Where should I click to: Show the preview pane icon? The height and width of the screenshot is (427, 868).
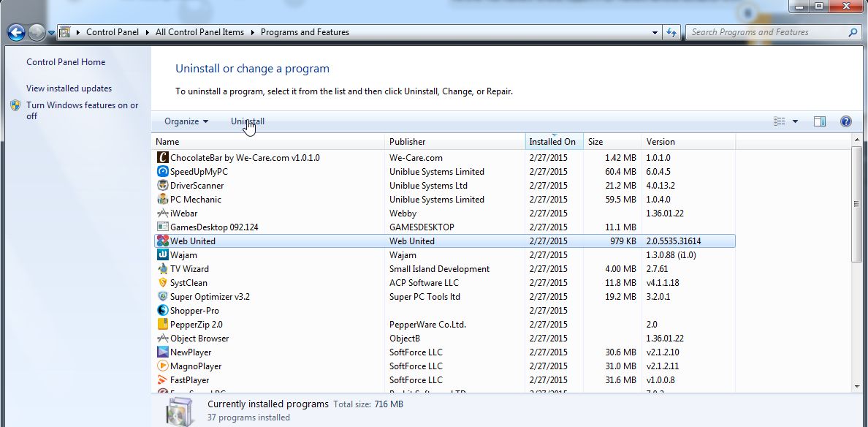820,121
